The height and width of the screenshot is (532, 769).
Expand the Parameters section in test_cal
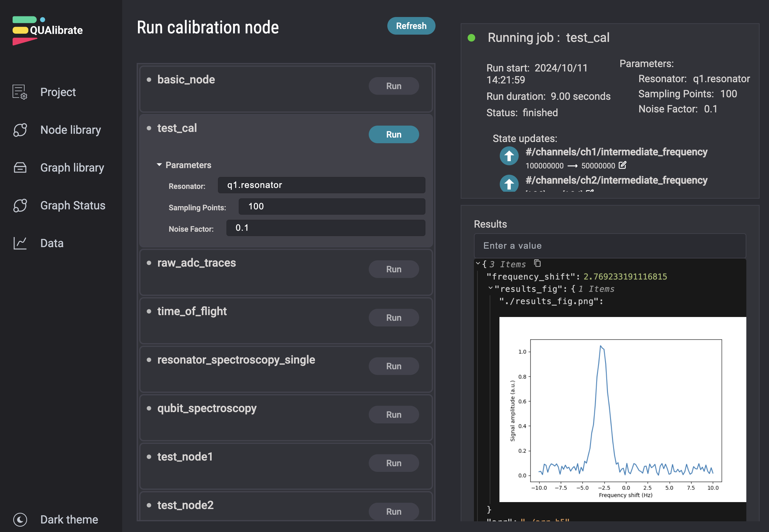click(x=161, y=164)
